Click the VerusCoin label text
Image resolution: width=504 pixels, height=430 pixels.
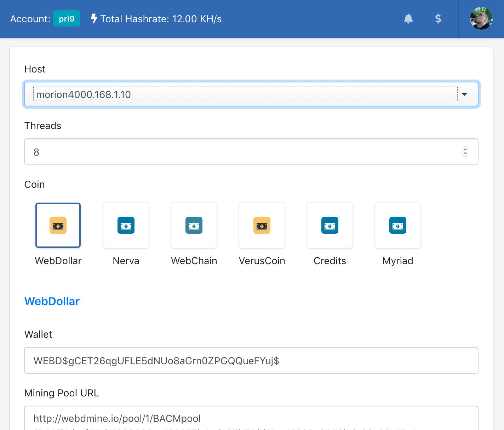(262, 261)
